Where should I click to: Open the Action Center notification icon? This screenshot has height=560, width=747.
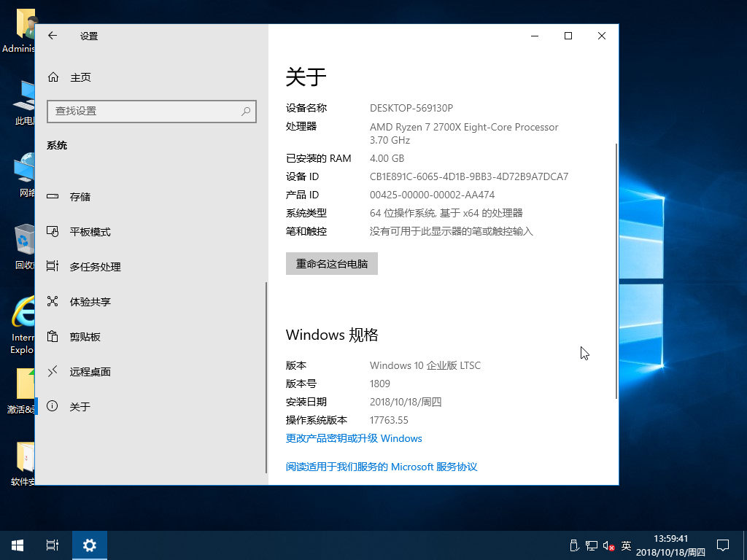[723, 545]
